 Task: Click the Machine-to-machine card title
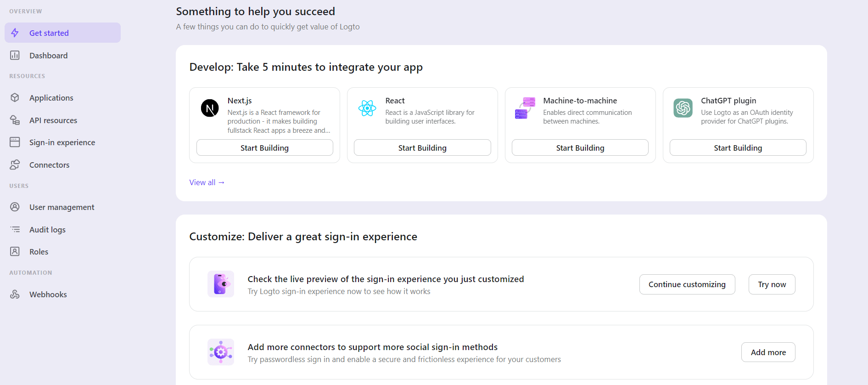[x=580, y=101]
